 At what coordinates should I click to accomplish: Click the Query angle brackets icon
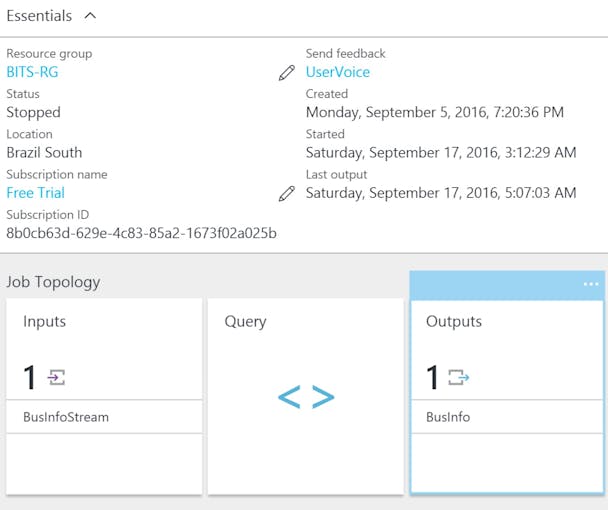(x=305, y=398)
